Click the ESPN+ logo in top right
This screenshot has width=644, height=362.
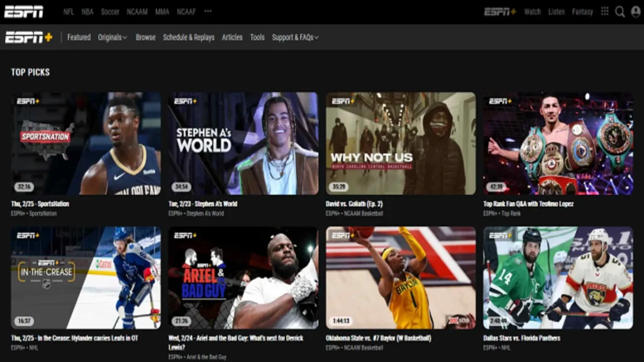[500, 11]
